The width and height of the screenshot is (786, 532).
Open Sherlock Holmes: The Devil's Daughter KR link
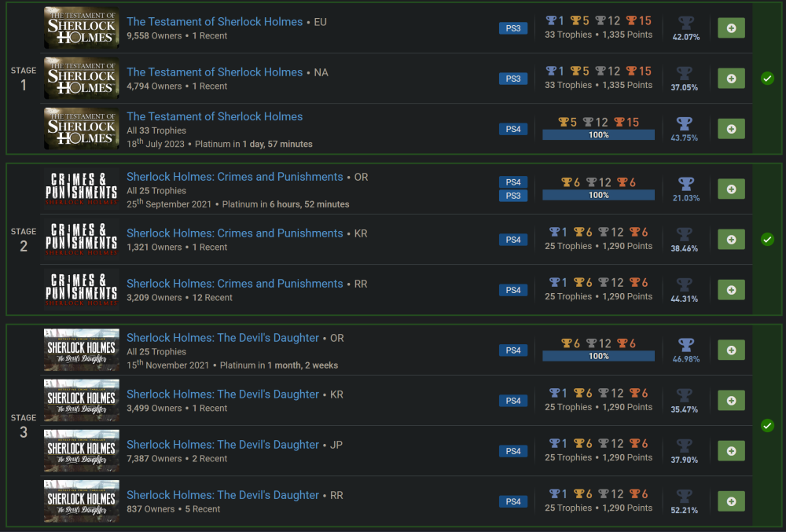pos(222,394)
